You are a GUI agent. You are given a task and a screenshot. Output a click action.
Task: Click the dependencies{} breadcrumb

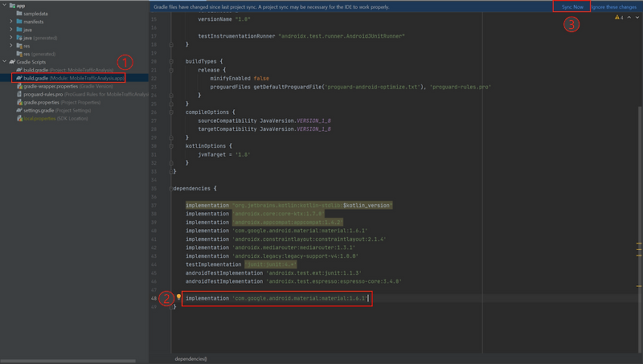[190, 358]
